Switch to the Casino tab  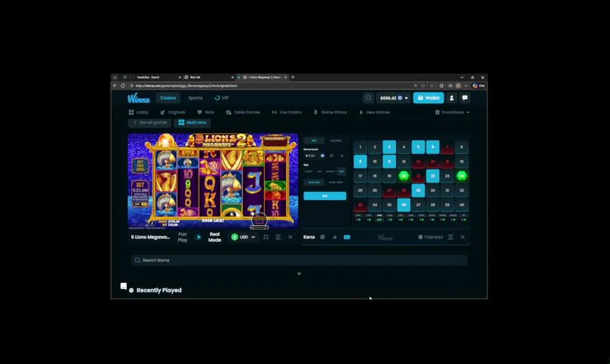click(168, 98)
